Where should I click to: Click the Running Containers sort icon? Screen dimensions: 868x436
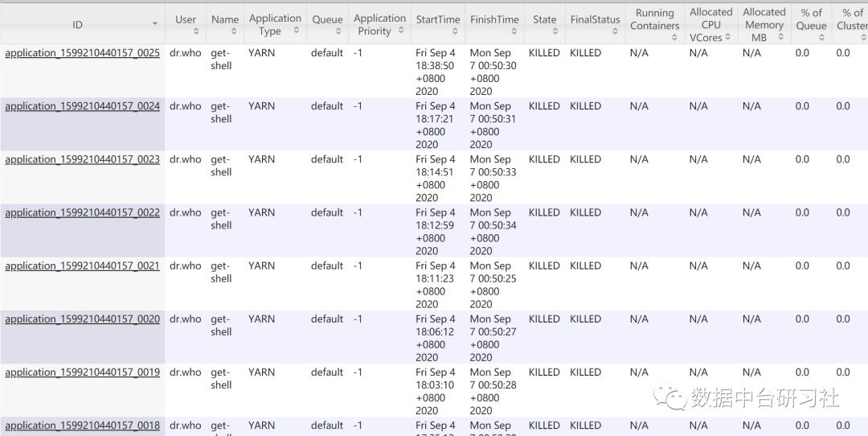click(674, 37)
